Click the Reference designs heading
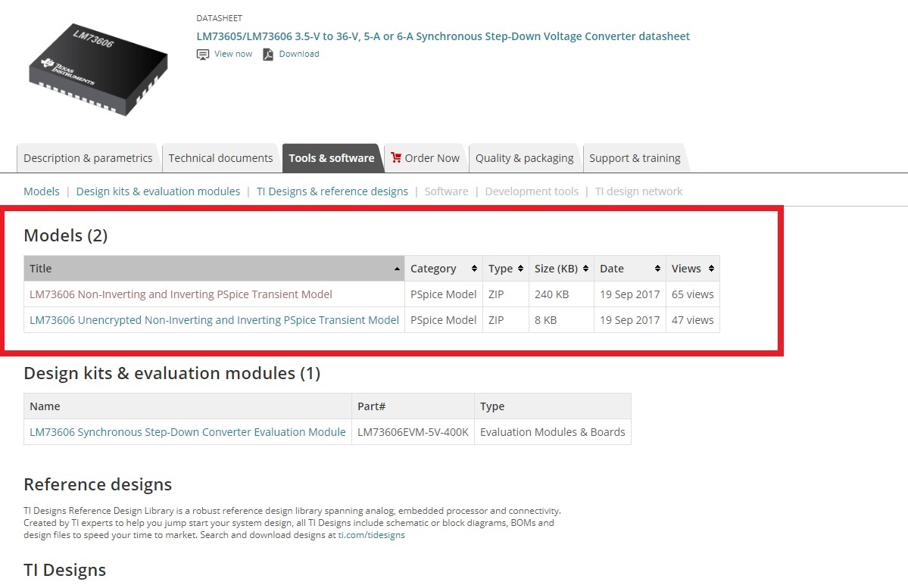The height and width of the screenshot is (588, 908). click(x=98, y=484)
